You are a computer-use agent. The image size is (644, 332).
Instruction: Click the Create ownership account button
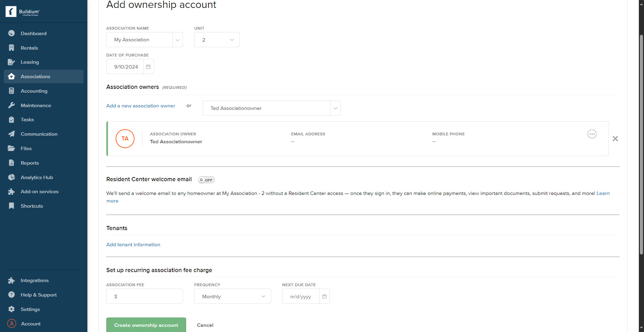point(146,325)
